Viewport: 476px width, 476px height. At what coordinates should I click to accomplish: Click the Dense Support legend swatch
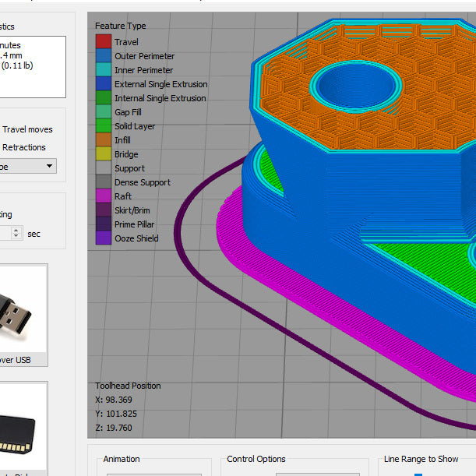[103, 182]
